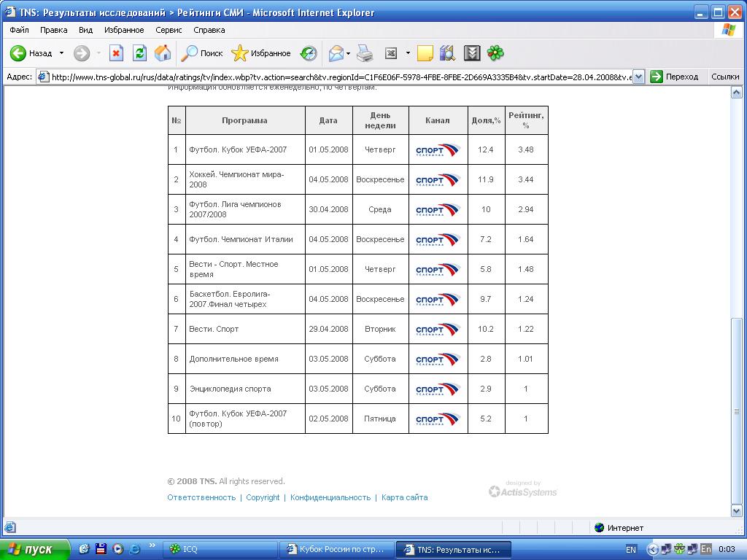Open Избранное (Favorites) star button
747x560 pixels.
point(260,53)
